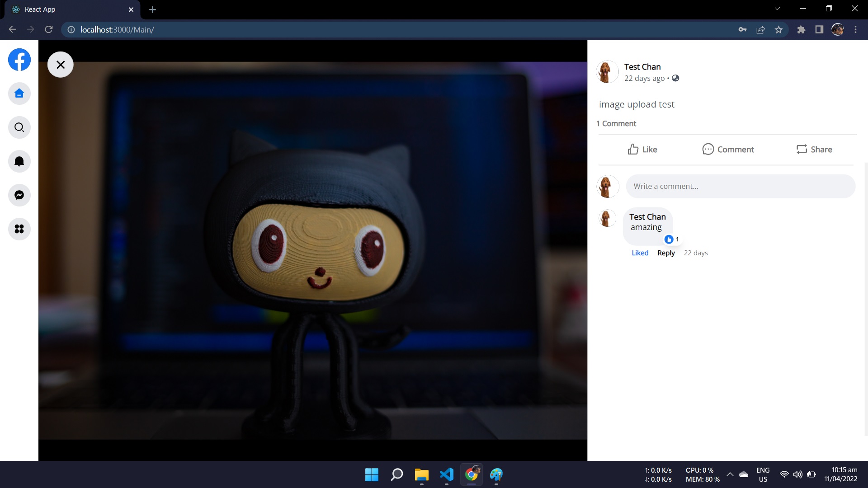Show hidden system tray icons

tap(730, 474)
